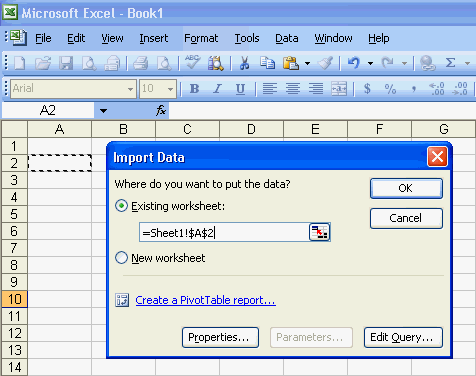Click the Center alignment icon
Screen dimensions: 476x376
293,89
